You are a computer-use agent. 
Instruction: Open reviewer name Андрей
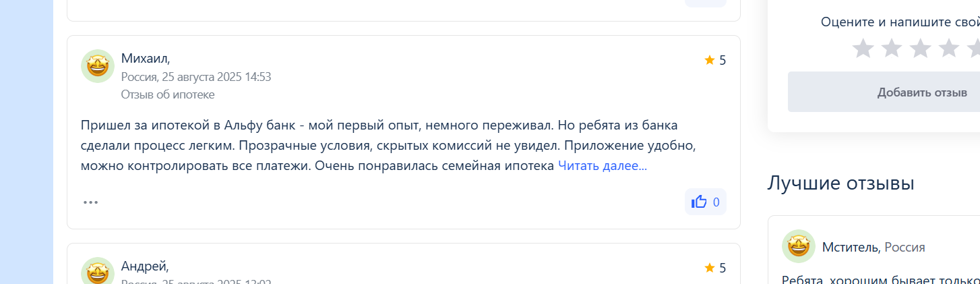[x=145, y=266]
